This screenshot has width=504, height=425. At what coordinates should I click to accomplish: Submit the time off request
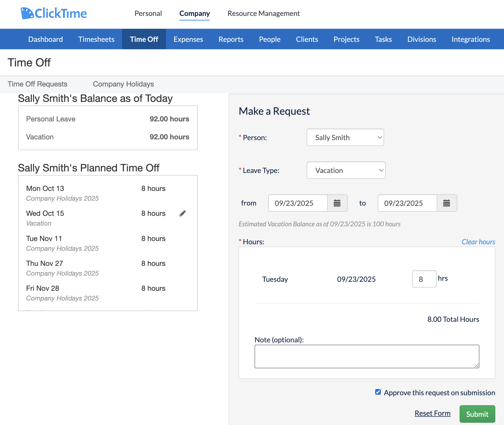(477, 414)
